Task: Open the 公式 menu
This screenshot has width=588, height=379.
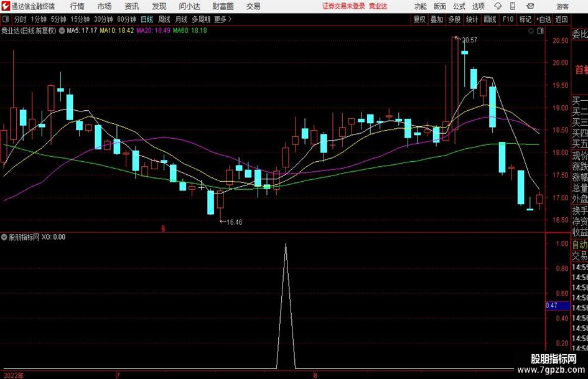Action: pyautogui.click(x=459, y=6)
